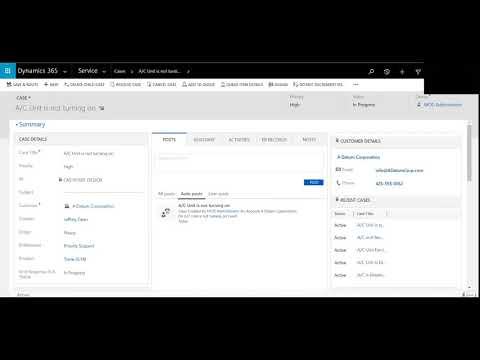Open the Owner link in header
Image resolution: width=480 pixels, height=360 pixels.
[443, 105]
